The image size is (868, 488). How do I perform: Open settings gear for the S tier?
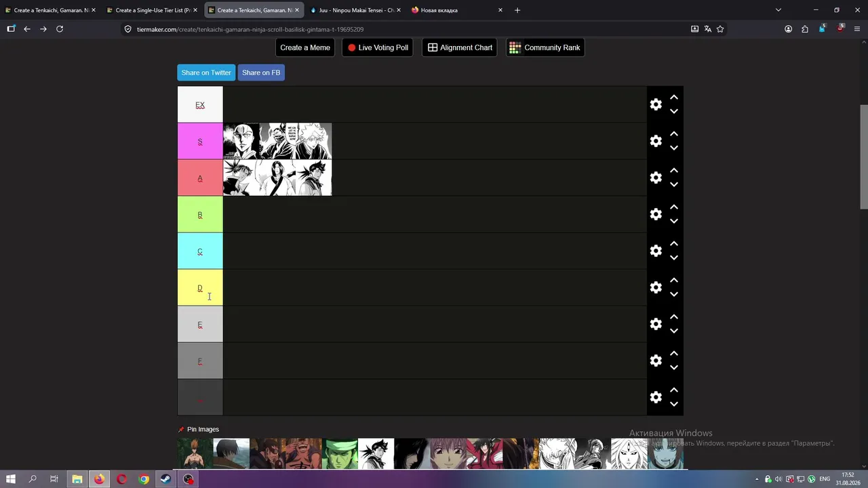(x=656, y=141)
